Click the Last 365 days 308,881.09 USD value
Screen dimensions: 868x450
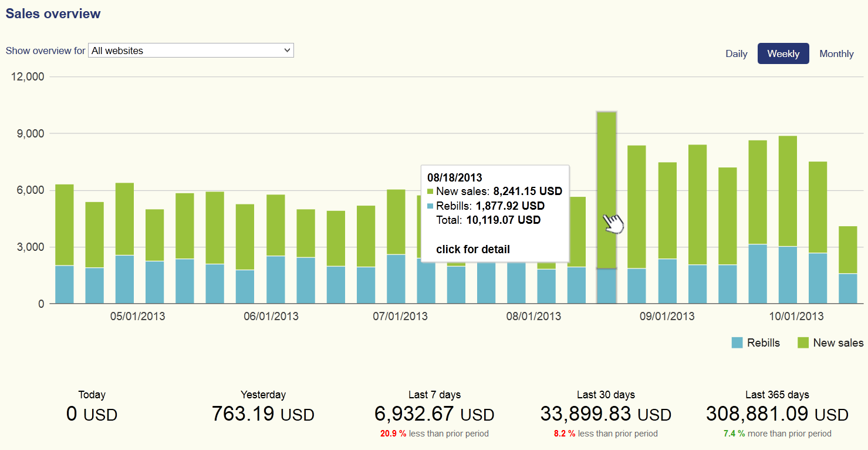pos(777,414)
